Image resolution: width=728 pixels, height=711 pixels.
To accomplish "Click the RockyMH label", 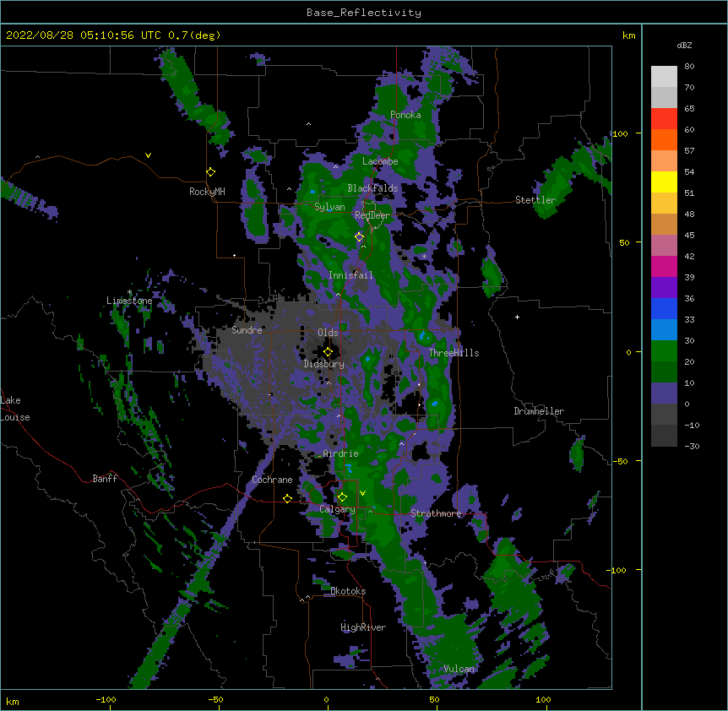I will click(207, 192).
